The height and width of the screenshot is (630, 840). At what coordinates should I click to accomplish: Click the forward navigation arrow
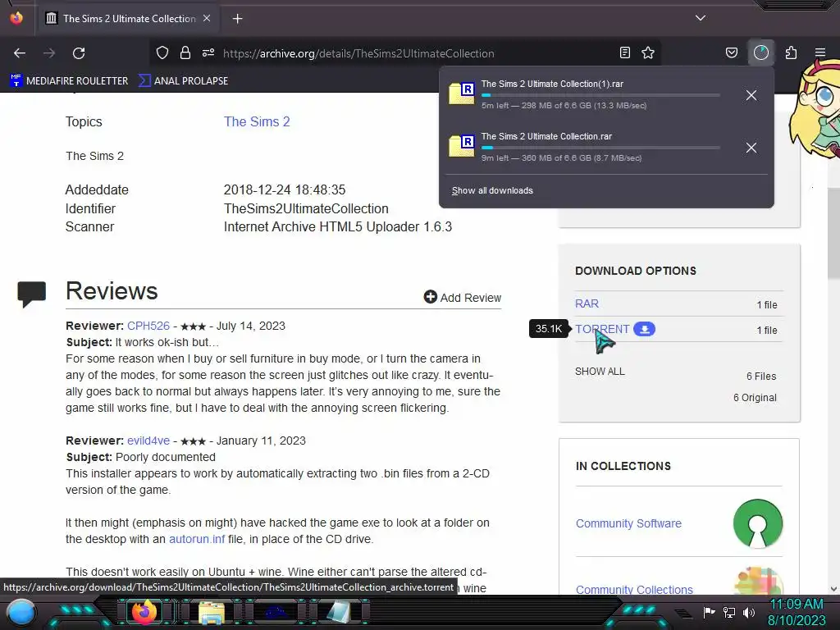coord(49,53)
